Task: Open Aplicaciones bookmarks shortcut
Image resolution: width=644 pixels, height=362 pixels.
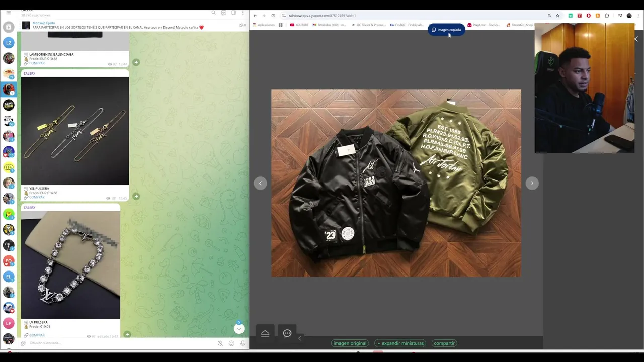Action: click(x=264, y=25)
